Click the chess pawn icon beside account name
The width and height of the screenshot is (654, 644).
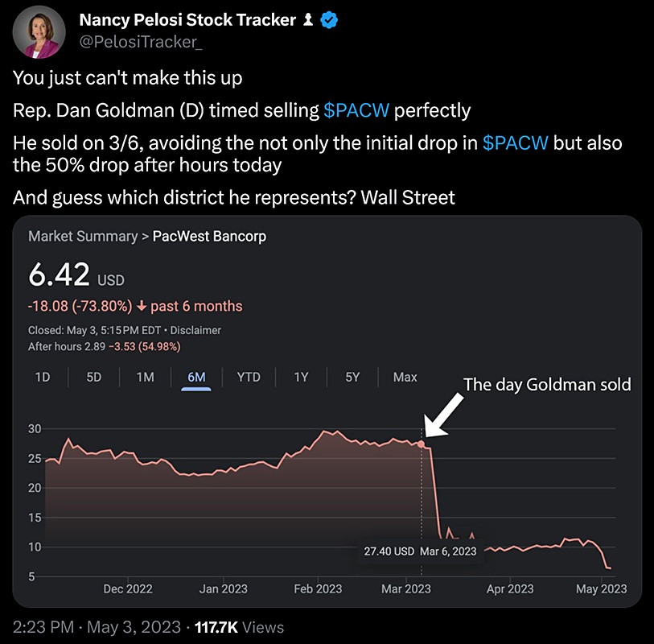[x=308, y=19]
